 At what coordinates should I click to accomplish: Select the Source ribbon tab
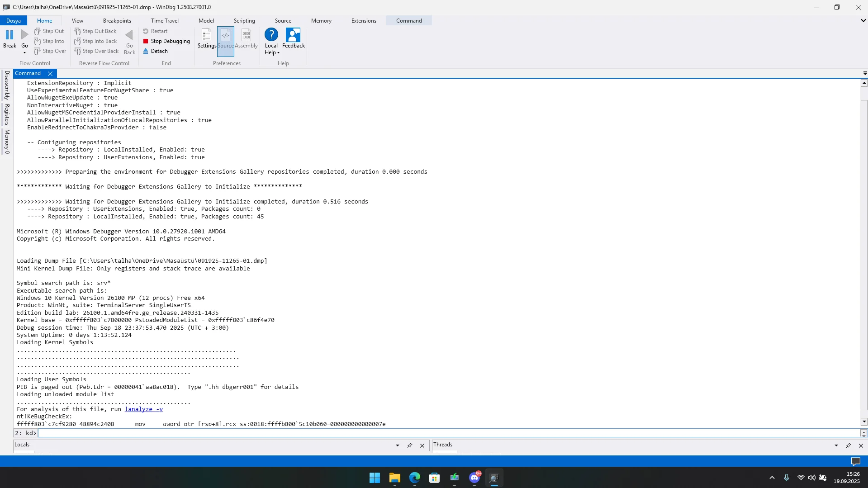coord(283,21)
